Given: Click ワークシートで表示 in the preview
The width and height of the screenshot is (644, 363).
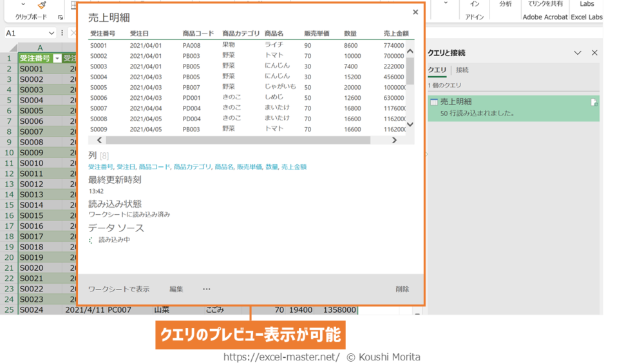Looking at the screenshot, I should [118, 289].
